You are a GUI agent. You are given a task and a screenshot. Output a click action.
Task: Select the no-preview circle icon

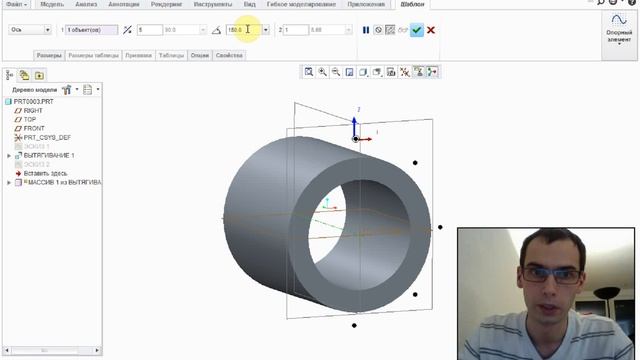coord(378,30)
